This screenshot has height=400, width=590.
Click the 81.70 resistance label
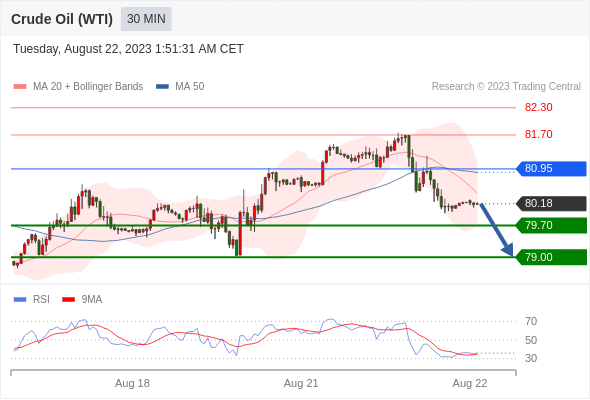tap(538, 134)
